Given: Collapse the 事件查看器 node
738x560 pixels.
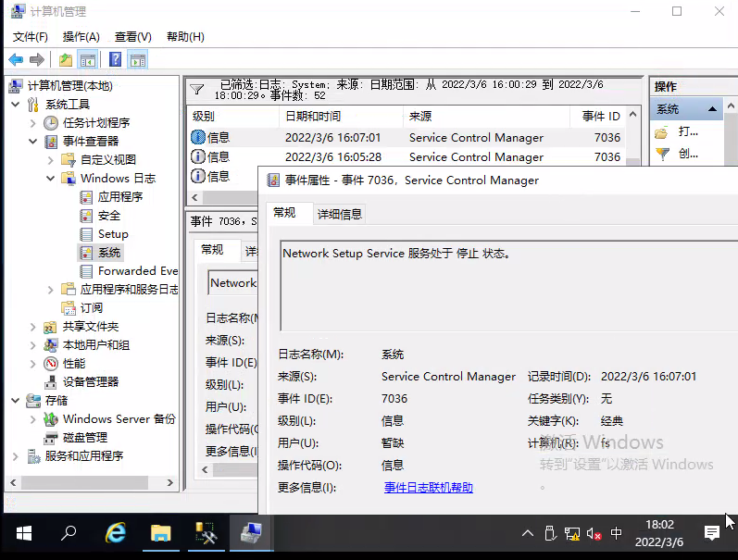Looking at the screenshot, I should point(33,142).
